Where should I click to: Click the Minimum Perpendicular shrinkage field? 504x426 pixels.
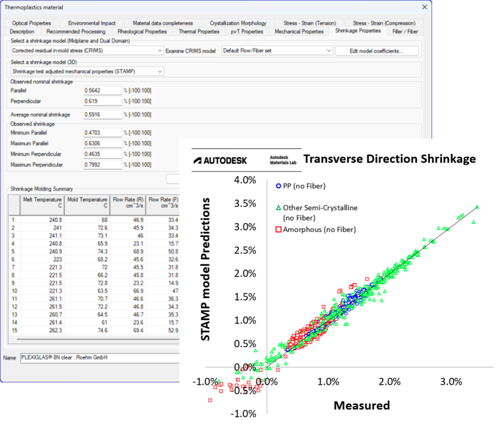pyautogui.click(x=102, y=154)
